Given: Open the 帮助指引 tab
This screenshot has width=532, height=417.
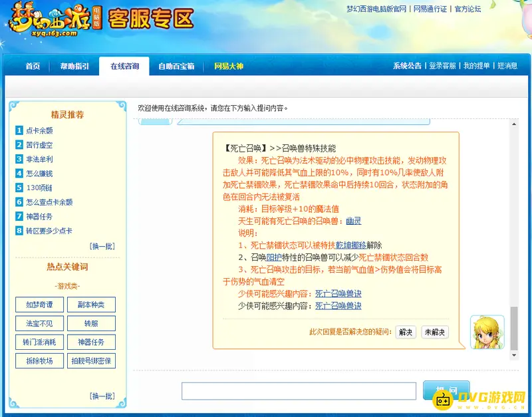Looking at the screenshot, I should (74, 66).
